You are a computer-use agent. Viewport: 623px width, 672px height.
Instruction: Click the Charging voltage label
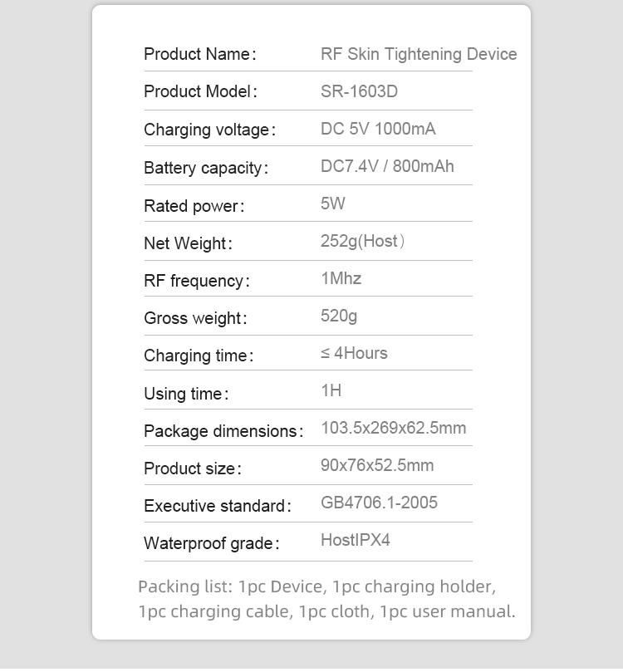coord(209,130)
